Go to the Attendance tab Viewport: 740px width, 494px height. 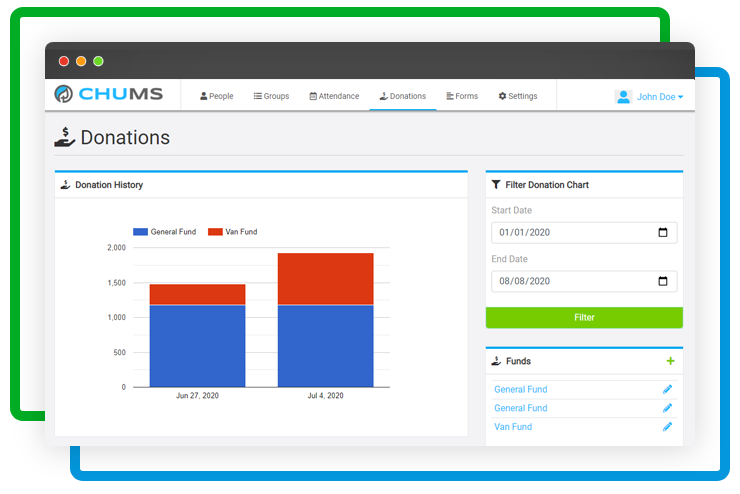coord(334,97)
